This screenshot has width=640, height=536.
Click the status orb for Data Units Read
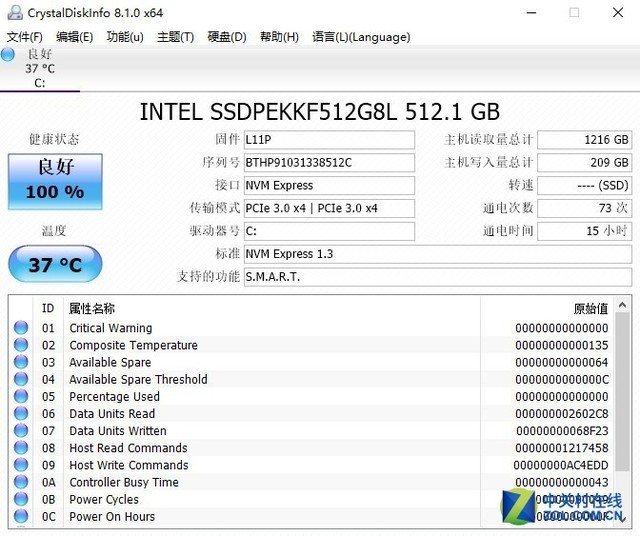pos(21,414)
